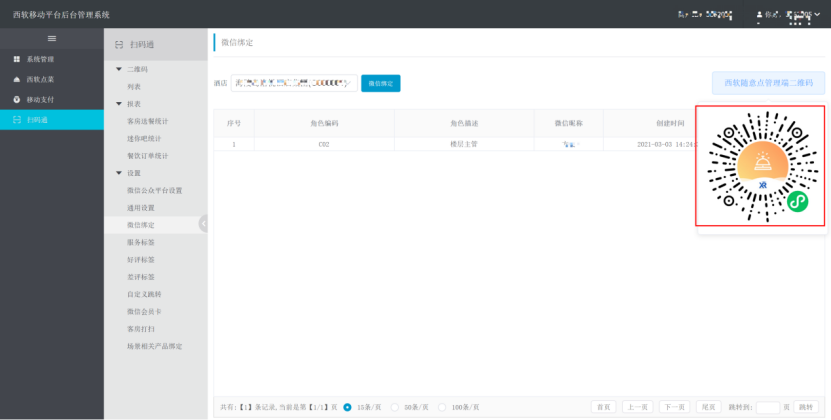
Task: Open 微信公众平台设置
Action: [x=156, y=190]
